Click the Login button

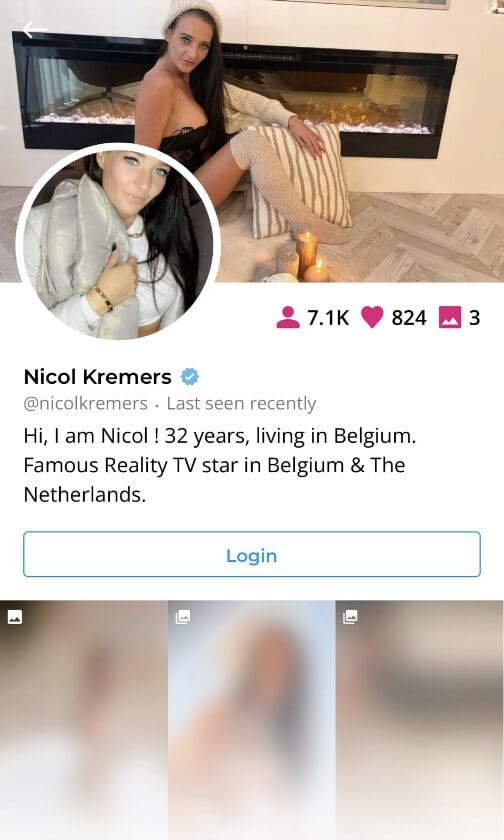[x=252, y=554]
